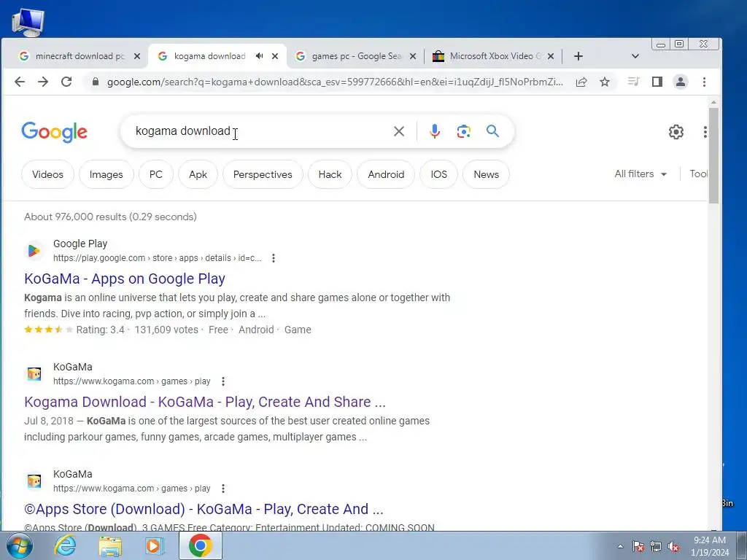
Task: Open the taskbar clock showing 9:24 AM
Action: click(710, 546)
